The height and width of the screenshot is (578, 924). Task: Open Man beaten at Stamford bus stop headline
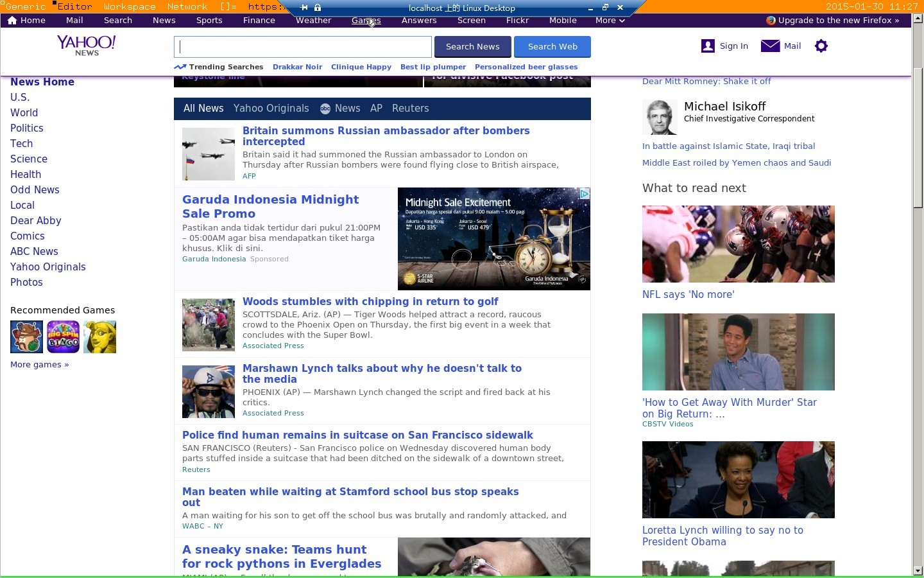point(350,497)
